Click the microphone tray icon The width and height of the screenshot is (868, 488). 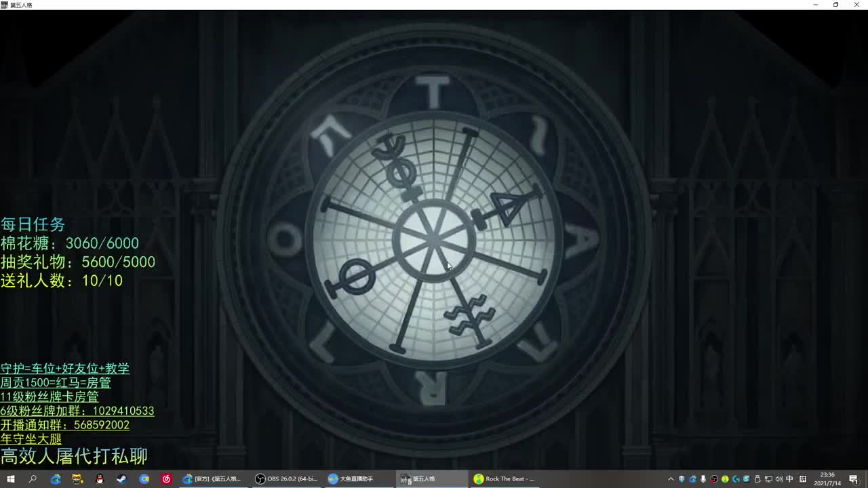(x=703, y=479)
